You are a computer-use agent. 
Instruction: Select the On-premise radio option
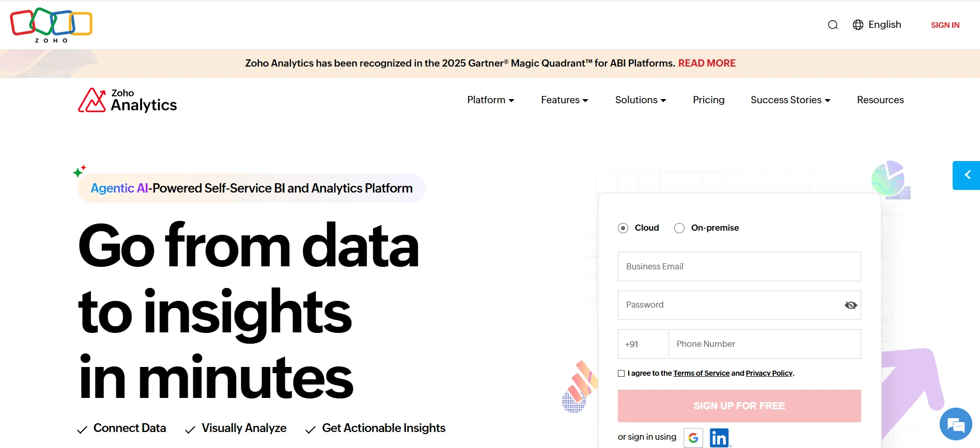coord(679,228)
